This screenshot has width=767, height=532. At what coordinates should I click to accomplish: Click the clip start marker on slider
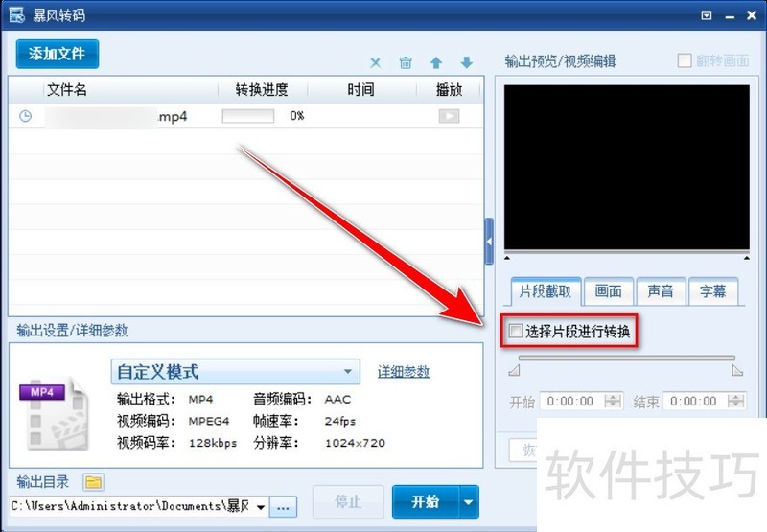514,370
